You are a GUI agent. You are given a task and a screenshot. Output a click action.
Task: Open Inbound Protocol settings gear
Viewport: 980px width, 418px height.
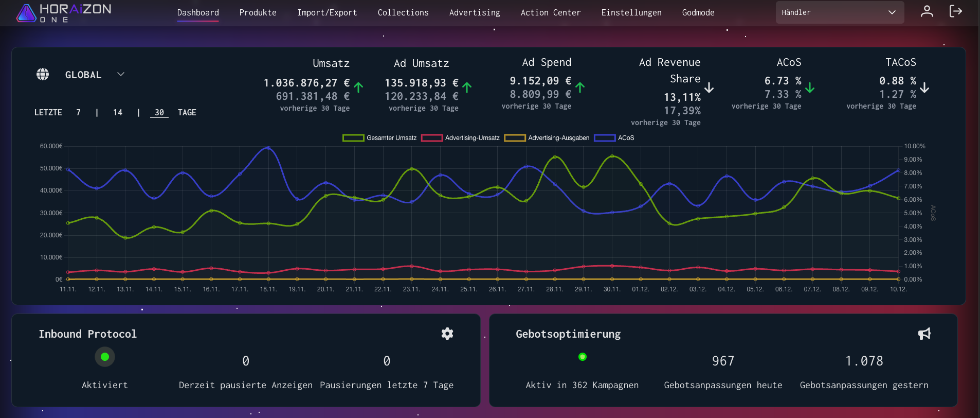tap(447, 334)
